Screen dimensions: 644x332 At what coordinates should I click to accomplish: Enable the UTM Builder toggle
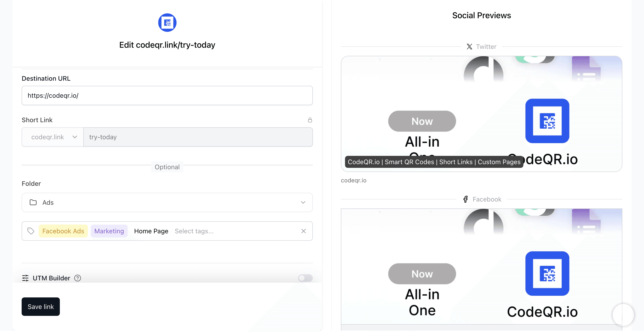pos(305,278)
